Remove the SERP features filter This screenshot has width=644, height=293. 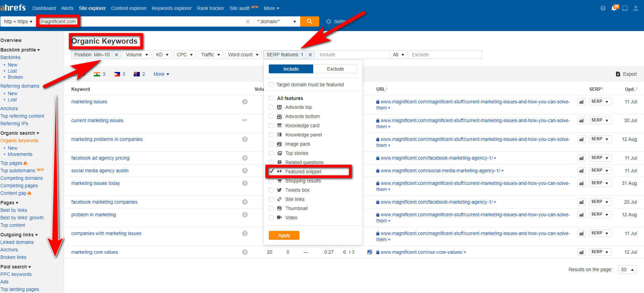pos(310,55)
